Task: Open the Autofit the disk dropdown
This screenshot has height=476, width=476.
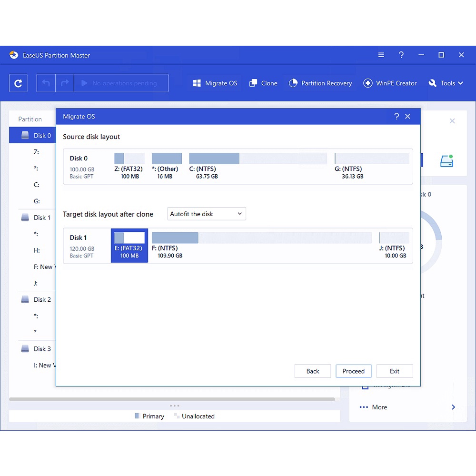Action: (206, 214)
